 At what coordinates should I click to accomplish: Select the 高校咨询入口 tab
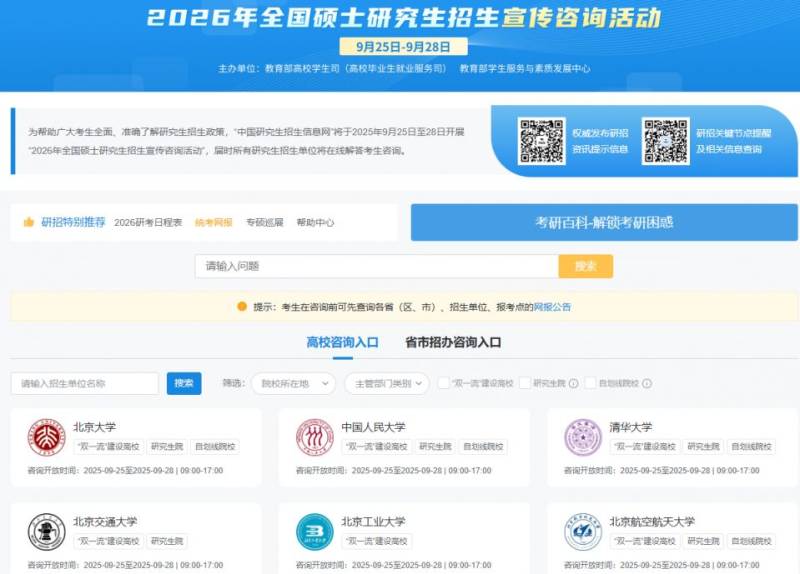(342, 342)
